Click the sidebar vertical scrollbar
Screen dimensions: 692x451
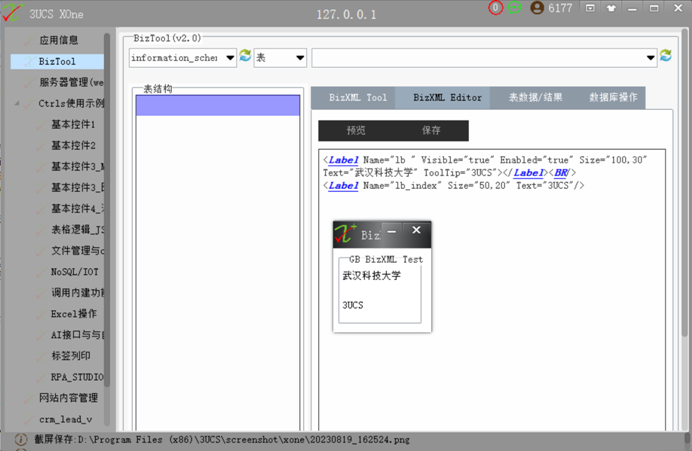click(107, 212)
